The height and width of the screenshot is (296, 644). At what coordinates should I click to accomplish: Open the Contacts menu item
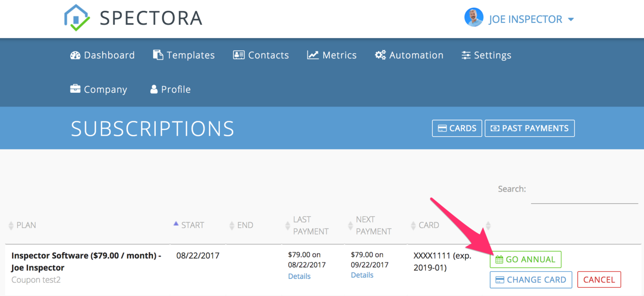pyautogui.click(x=261, y=55)
